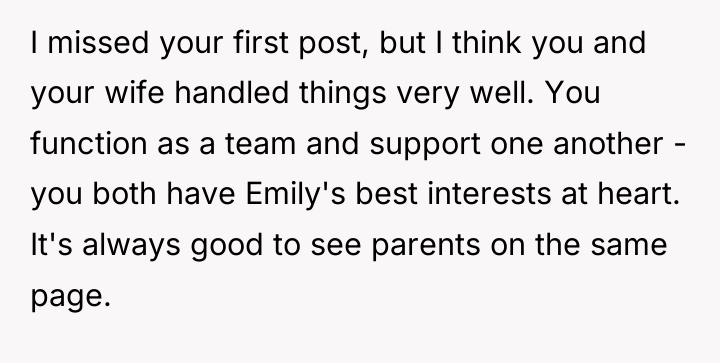Click the word "well." in second line

pyautogui.click(x=502, y=93)
